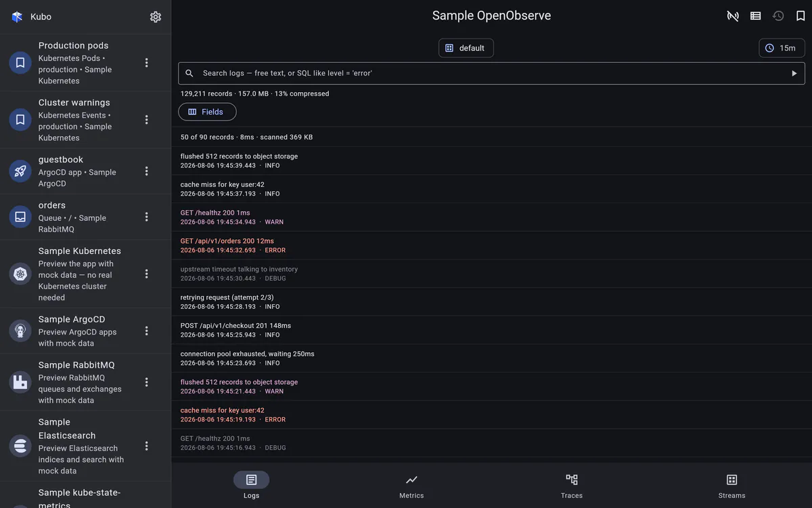Open more options for Cluster warnings
The height and width of the screenshot is (508, 812).
click(x=146, y=120)
